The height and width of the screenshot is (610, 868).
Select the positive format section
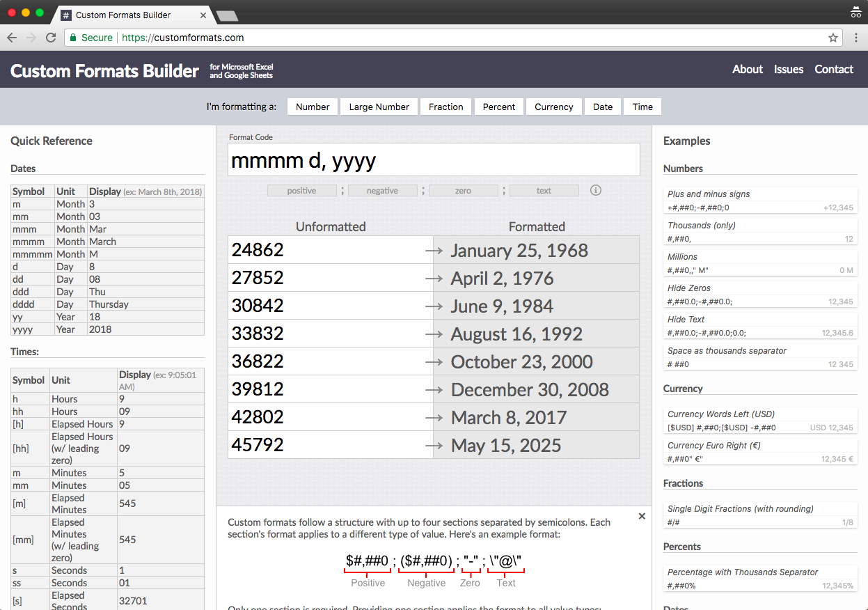tap(301, 189)
